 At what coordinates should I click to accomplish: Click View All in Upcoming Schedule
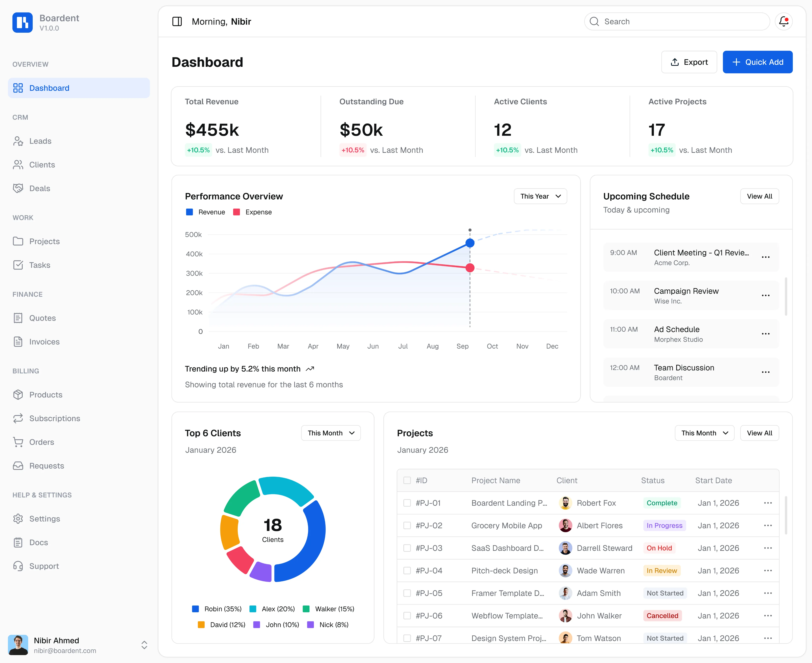click(759, 196)
